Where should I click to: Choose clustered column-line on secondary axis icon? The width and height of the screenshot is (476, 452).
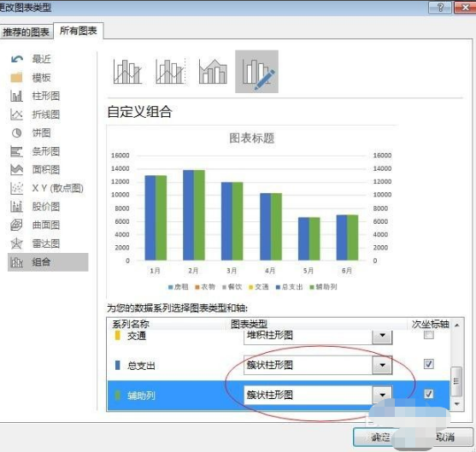(171, 72)
